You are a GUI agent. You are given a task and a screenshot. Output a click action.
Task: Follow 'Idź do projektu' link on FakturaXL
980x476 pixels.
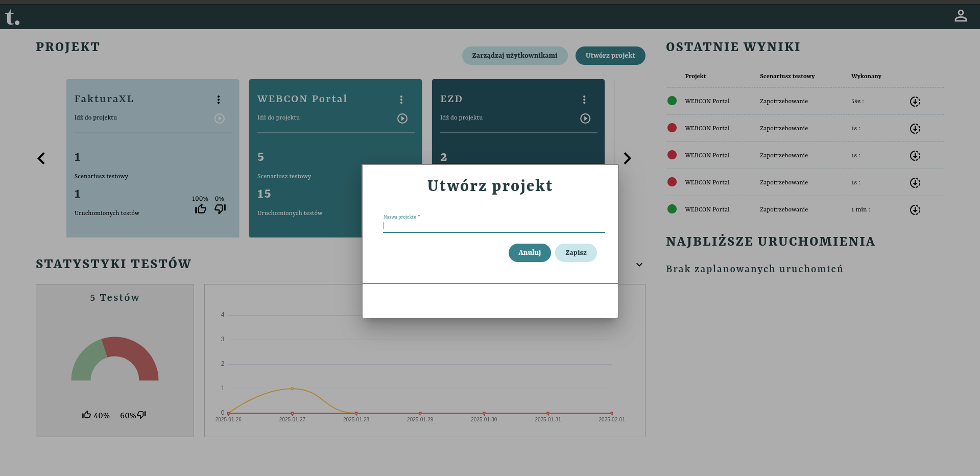coord(95,117)
